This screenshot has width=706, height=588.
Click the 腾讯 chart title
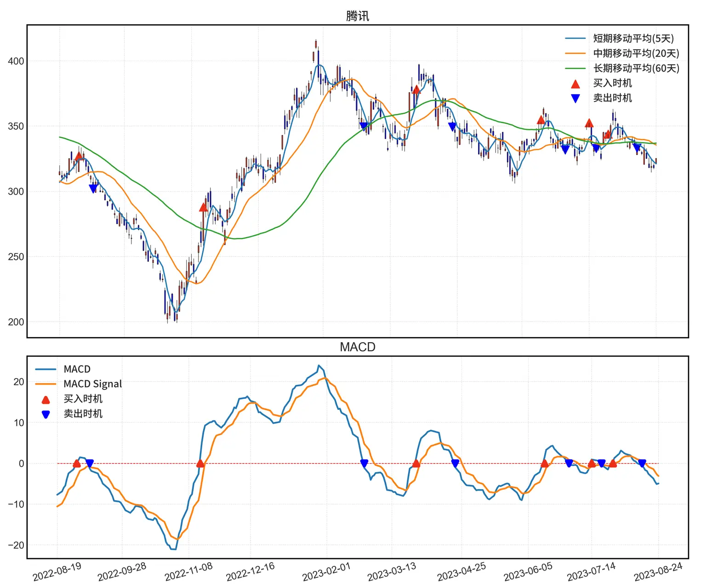(357, 16)
